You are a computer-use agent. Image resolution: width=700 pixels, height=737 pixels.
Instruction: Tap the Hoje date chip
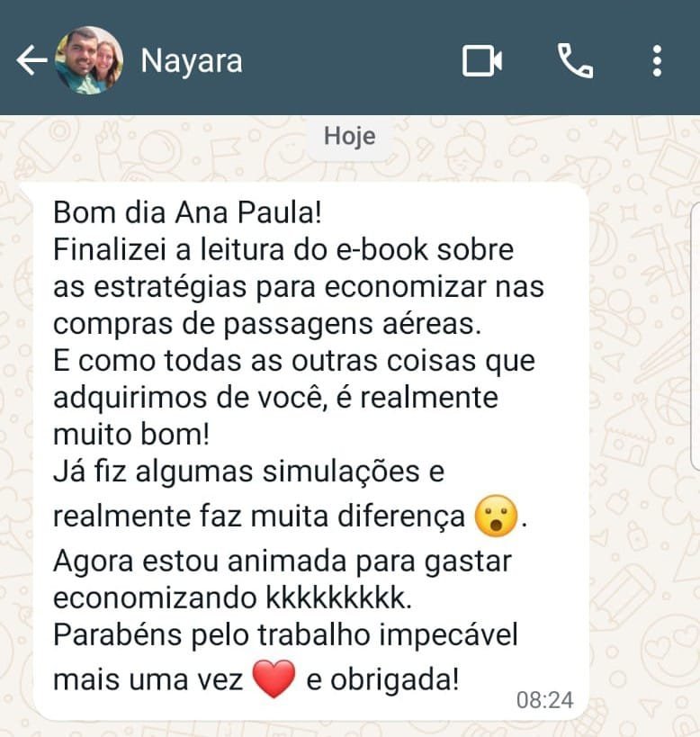349,137
